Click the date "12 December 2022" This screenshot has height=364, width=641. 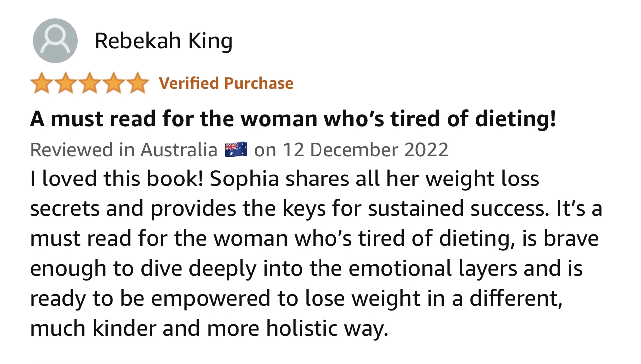click(366, 150)
